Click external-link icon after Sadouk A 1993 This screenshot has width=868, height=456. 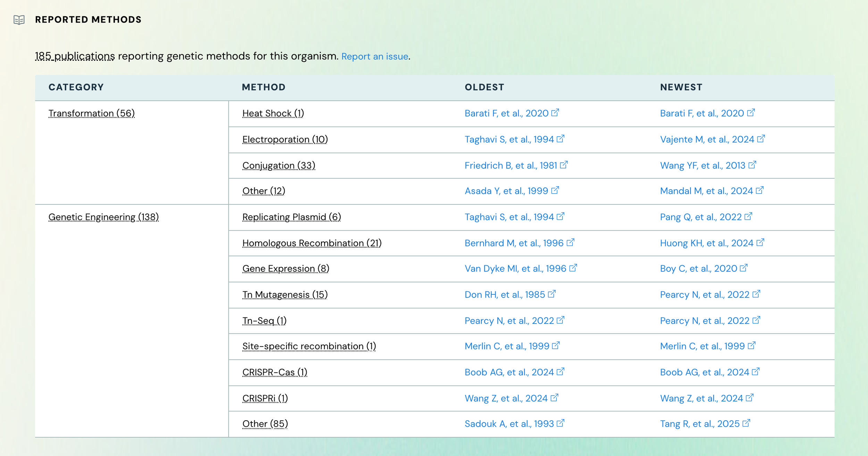(560, 423)
